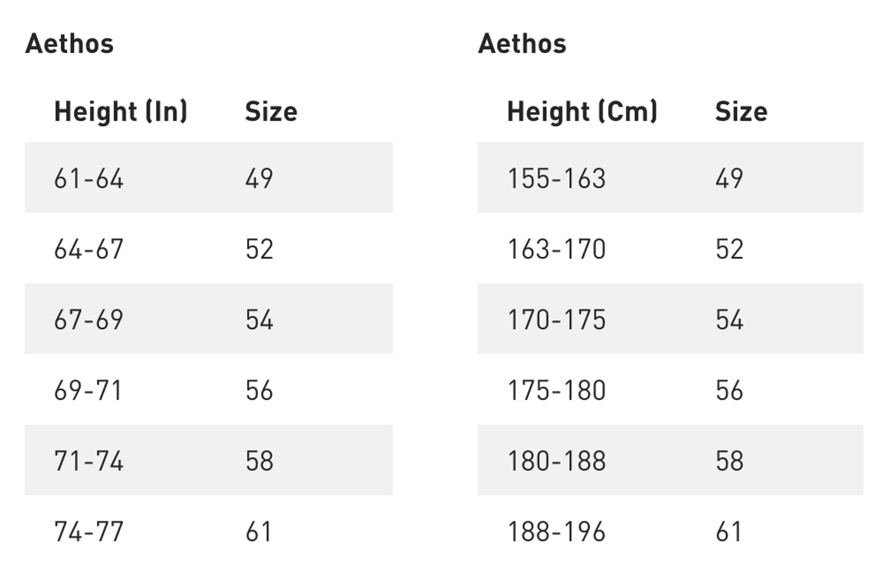The image size is (894, 588).
Task: Select the Aethos title above the inches table
Action: [69, 44]
